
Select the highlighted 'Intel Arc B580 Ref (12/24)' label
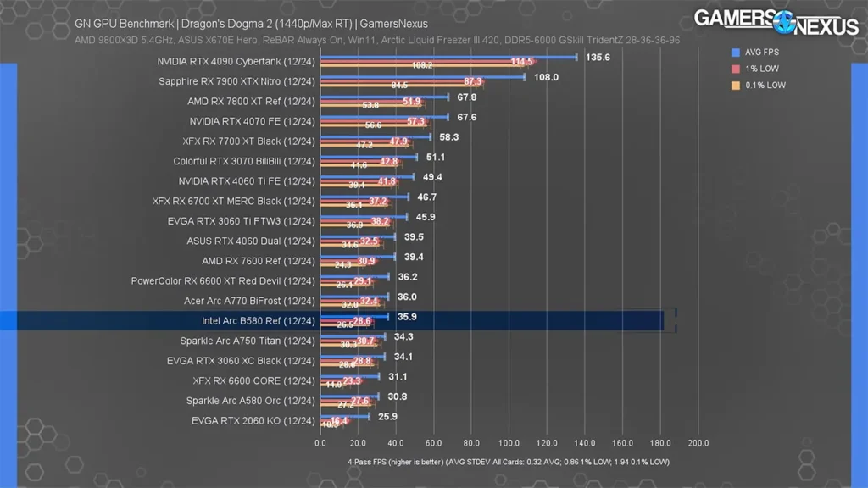point(259,321)
